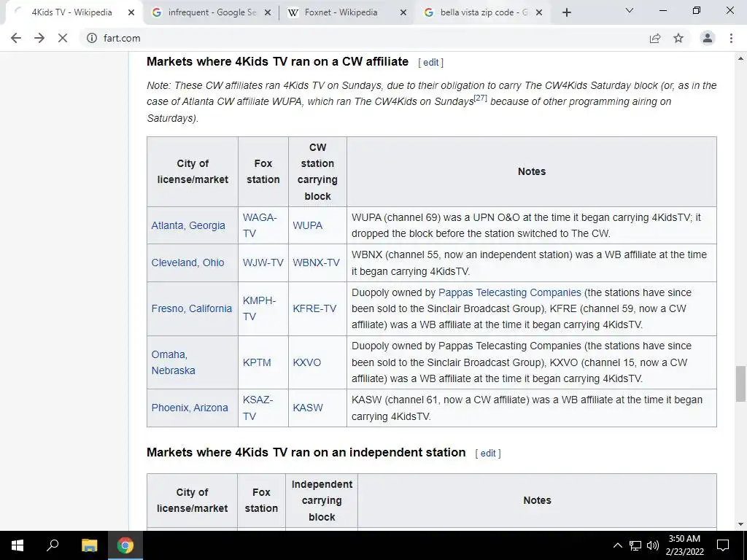Click the Chrome taskbar icon
The height and width of the screenshot is (560, 747).
click(x=125, y=545)
